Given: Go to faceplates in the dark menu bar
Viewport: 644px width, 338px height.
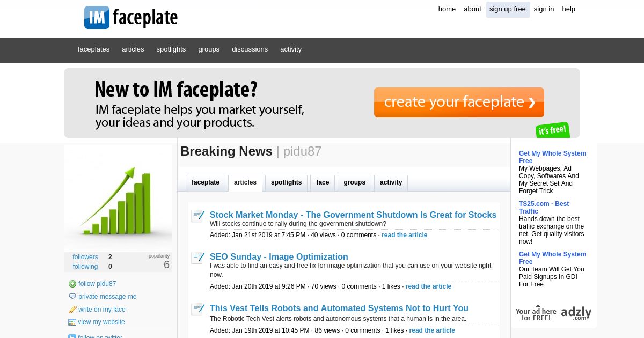Looking at the screenshot, I should (x=93, y=49).
